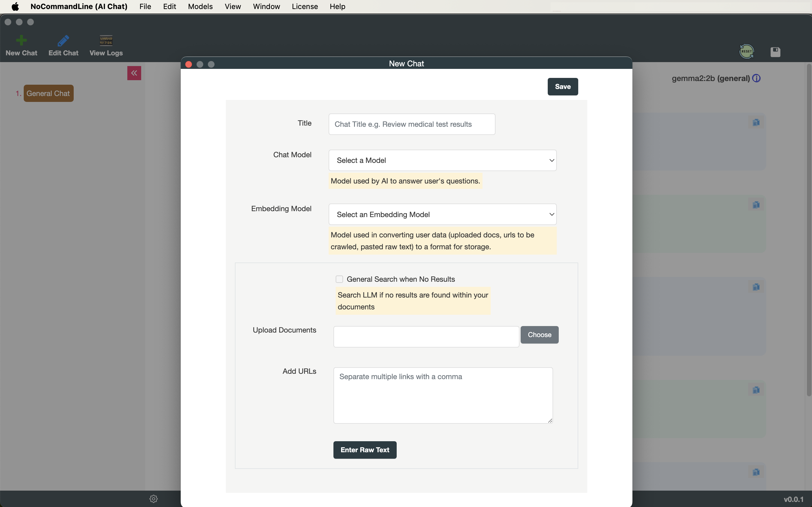
Task: Open the Embedding Model dropdown
Action: click(442, 214)
